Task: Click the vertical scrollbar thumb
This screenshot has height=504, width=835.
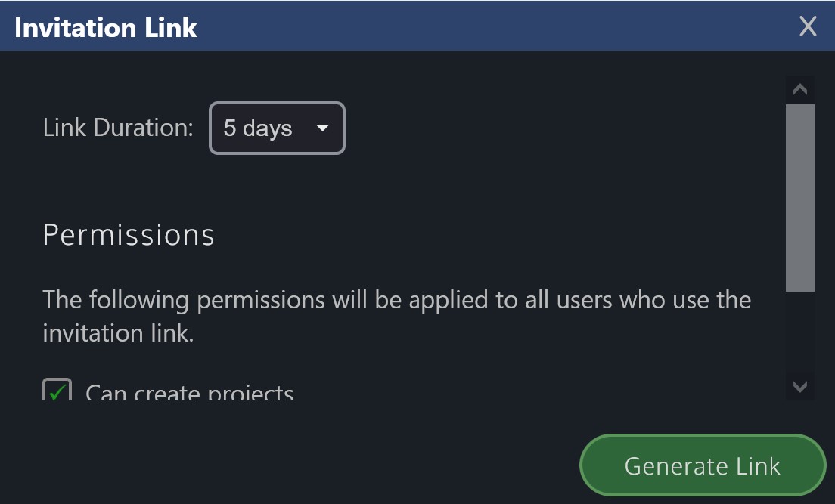Action: (x=799, y=196)
